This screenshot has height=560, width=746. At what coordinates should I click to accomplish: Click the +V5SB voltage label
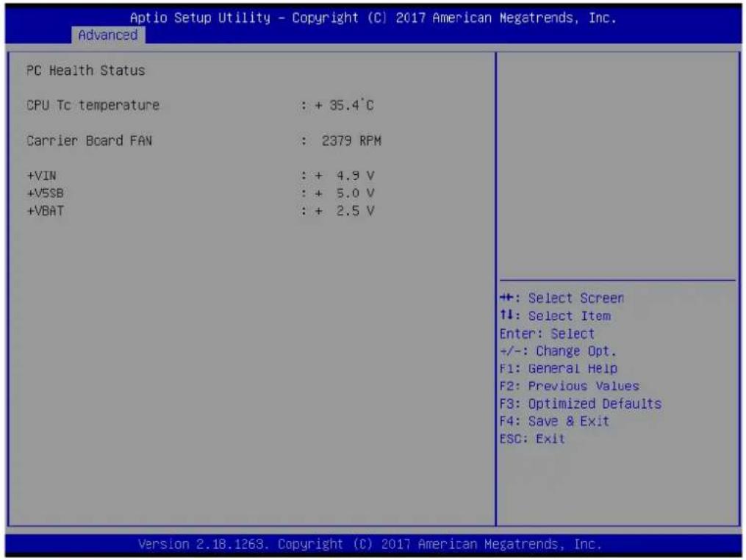click(45, 193)
